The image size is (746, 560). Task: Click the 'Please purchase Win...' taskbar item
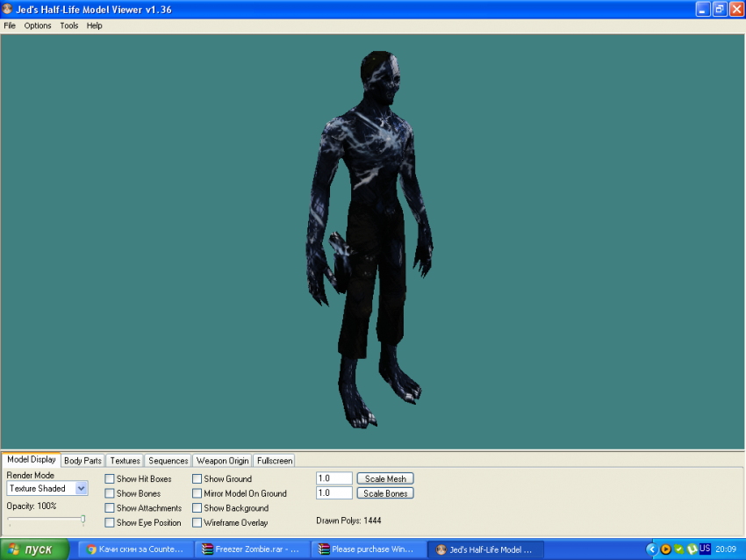coord(366,550)
